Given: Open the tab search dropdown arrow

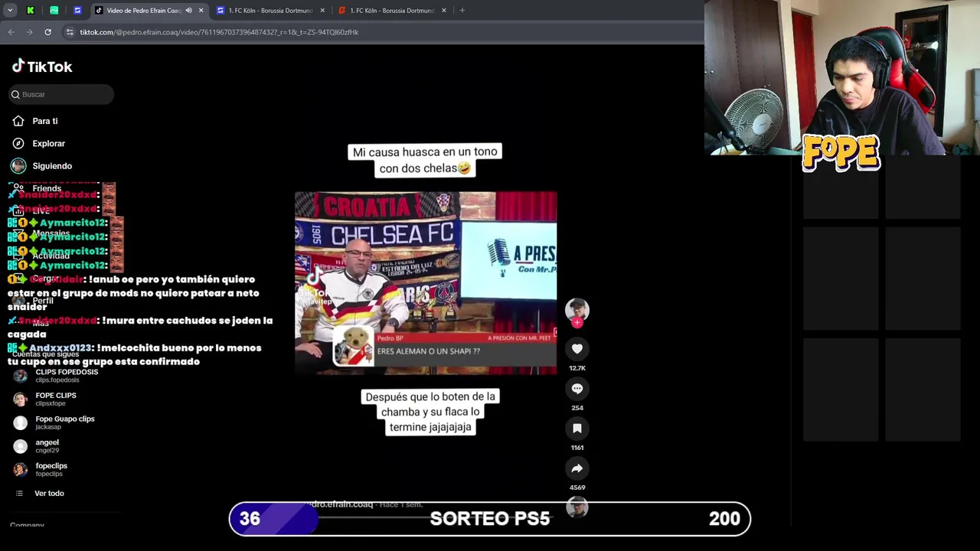Looking at the screenshot, I should pyautogui.click(x=10, y=11).
